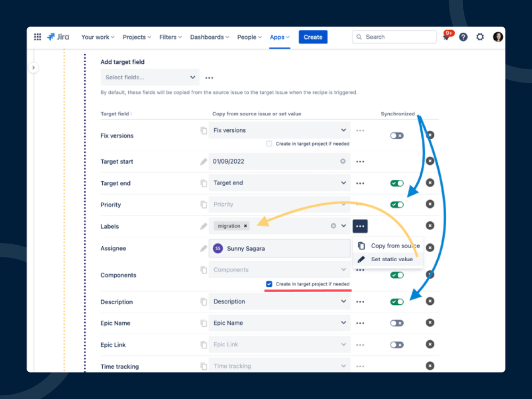
Task: Remove the Target start field row
Action: pos(430,161)
